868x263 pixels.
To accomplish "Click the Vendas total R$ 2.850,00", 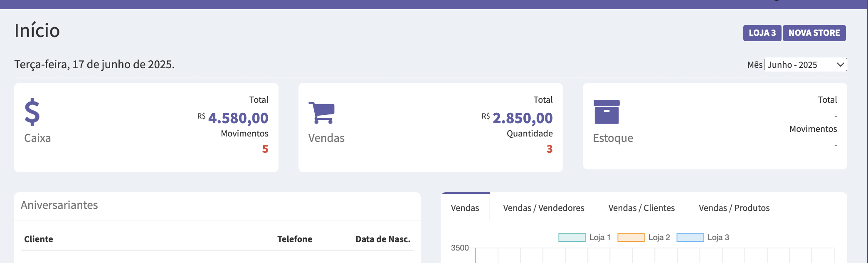I will tap(522, 118).
